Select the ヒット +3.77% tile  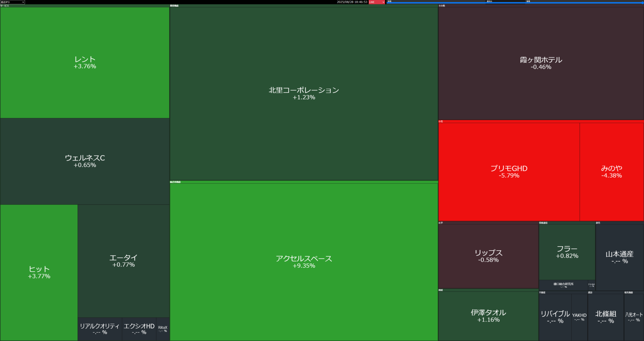click(x=39, y=272)
